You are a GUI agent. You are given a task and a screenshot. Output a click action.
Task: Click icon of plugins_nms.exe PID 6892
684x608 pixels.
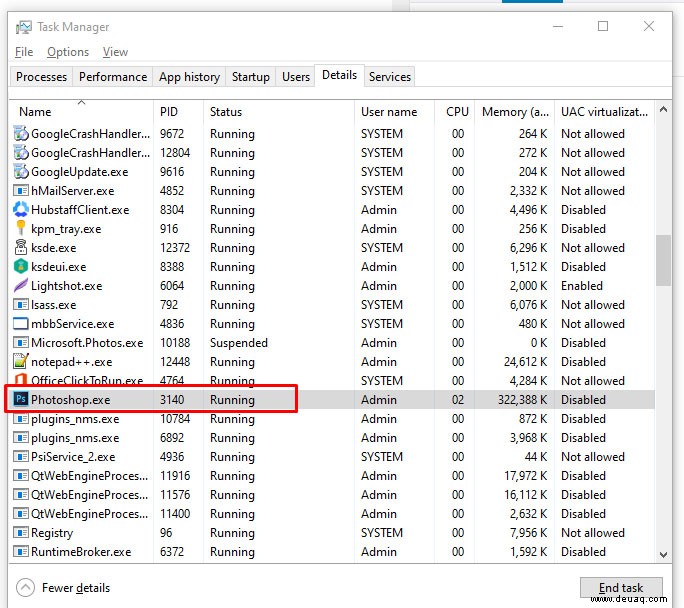[21, 437]
